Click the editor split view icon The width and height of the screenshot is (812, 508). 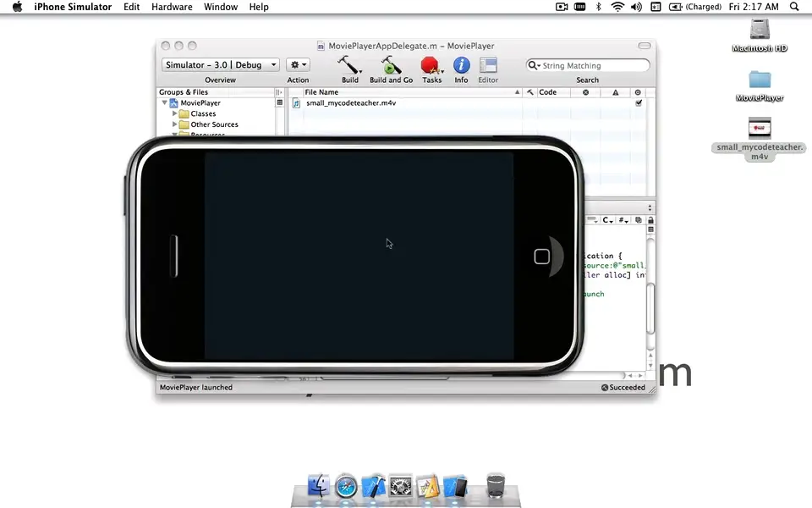coord(650,229)
